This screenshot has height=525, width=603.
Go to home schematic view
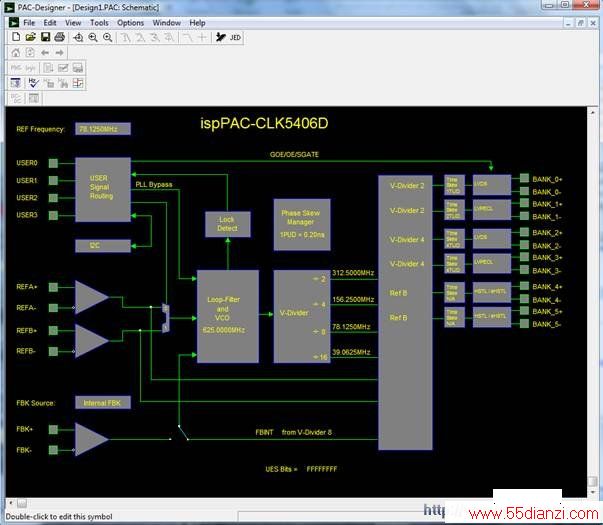(x=16, y=53)
